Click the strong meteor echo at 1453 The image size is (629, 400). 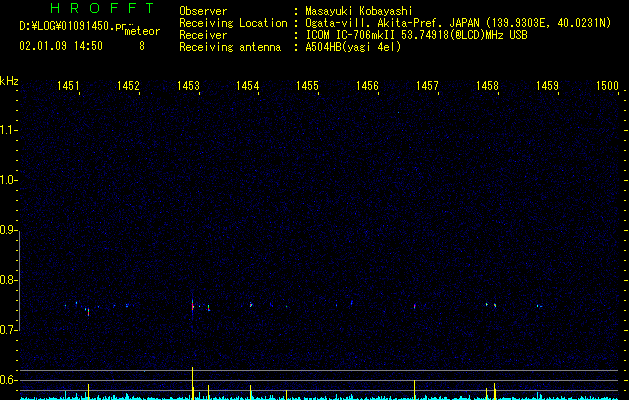tap(193, 306)
